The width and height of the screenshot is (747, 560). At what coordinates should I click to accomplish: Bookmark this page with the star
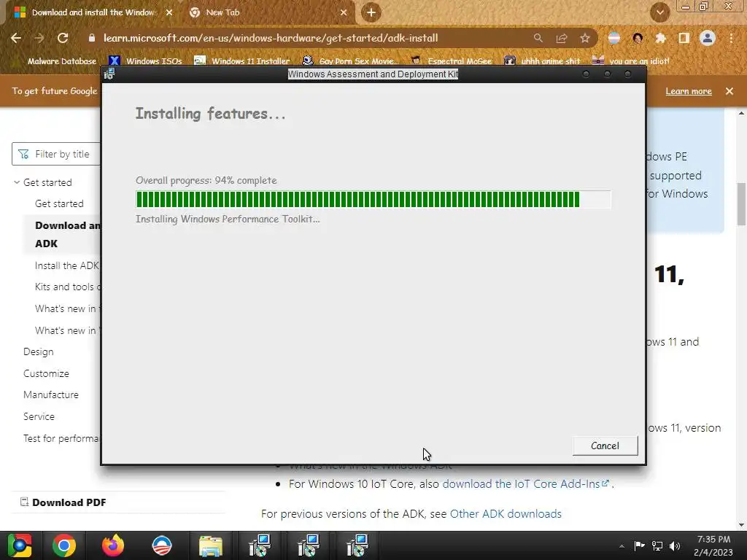(585, 38)
